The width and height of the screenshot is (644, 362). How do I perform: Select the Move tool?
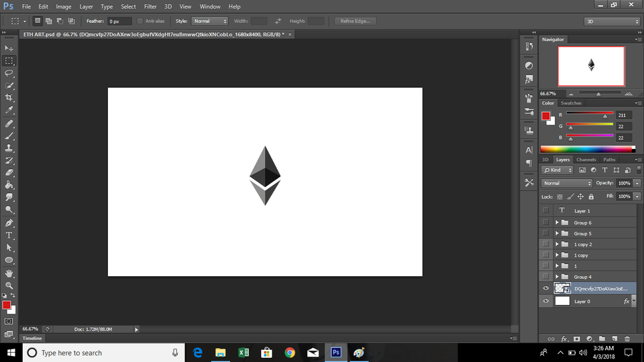[9, 48]
